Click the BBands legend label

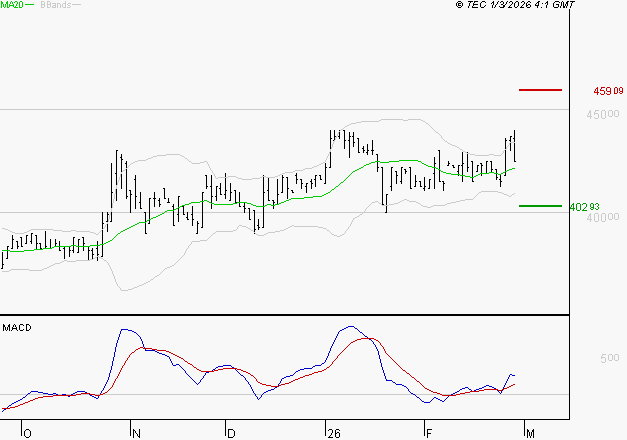click(56, 5)
